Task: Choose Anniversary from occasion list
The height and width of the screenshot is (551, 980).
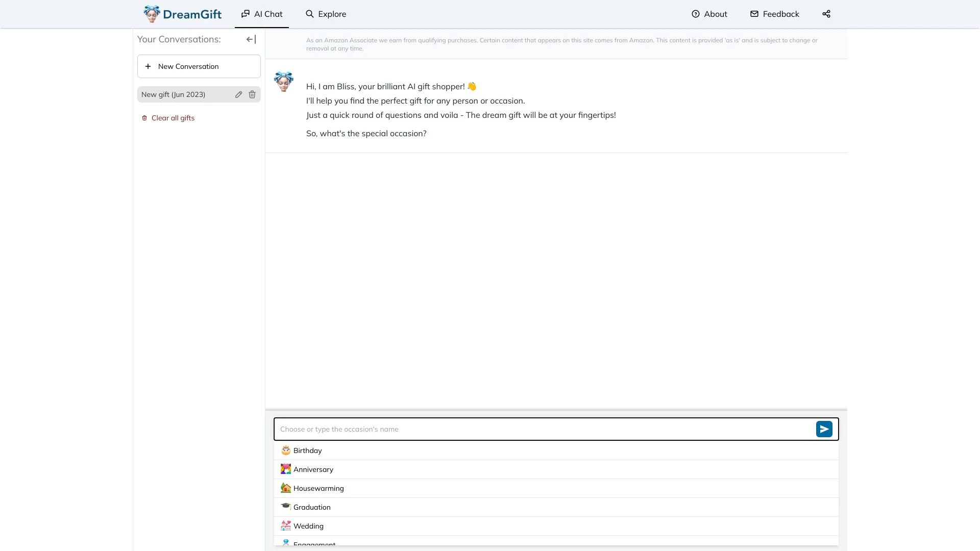Action: 313,469
